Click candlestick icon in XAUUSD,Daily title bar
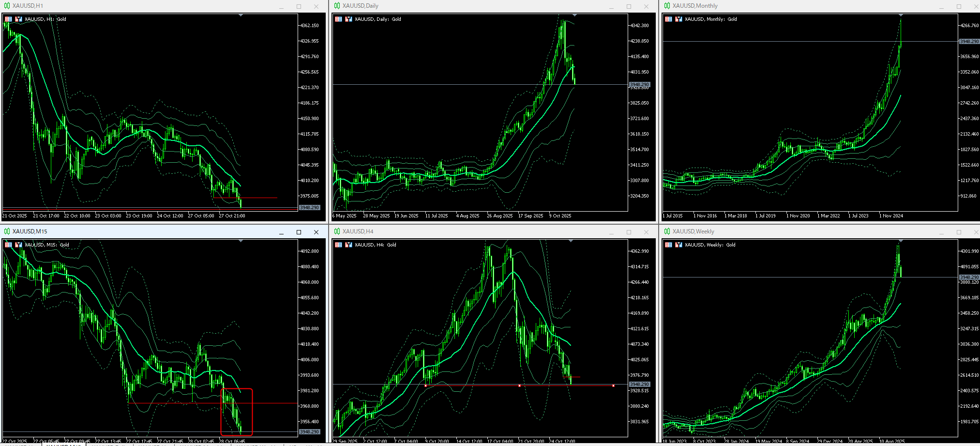 (337, 6)
